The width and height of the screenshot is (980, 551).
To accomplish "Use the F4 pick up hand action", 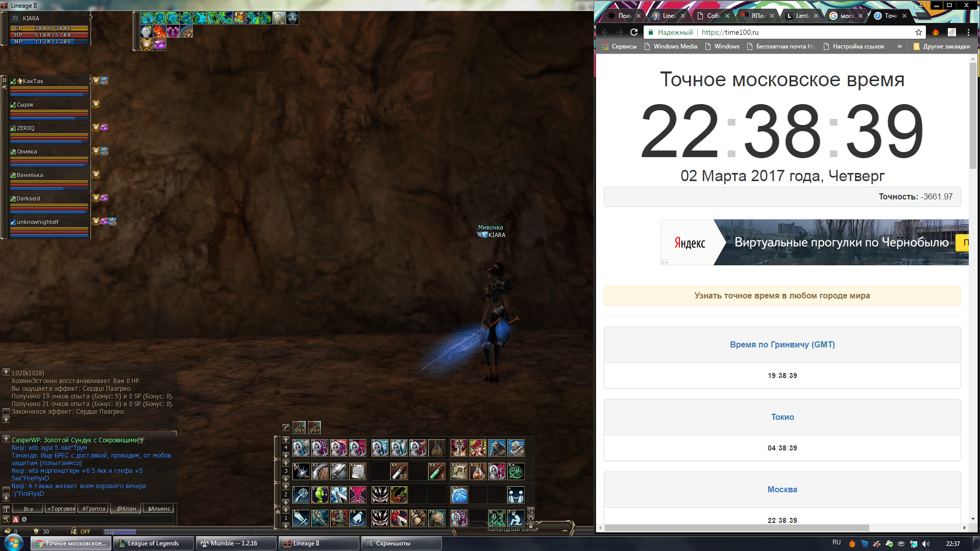I will pyautogui.click(x=358, y=518).
